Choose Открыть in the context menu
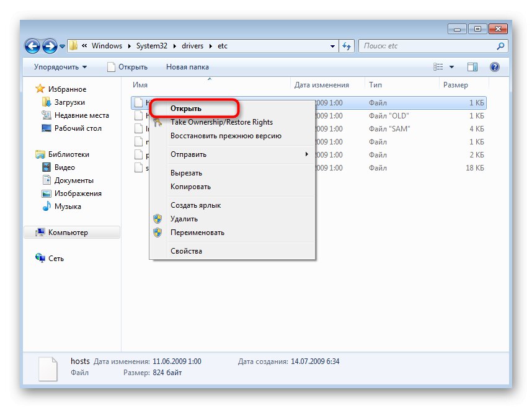The height and width of the screenshot is (408, 532). [x=232, y=109]
